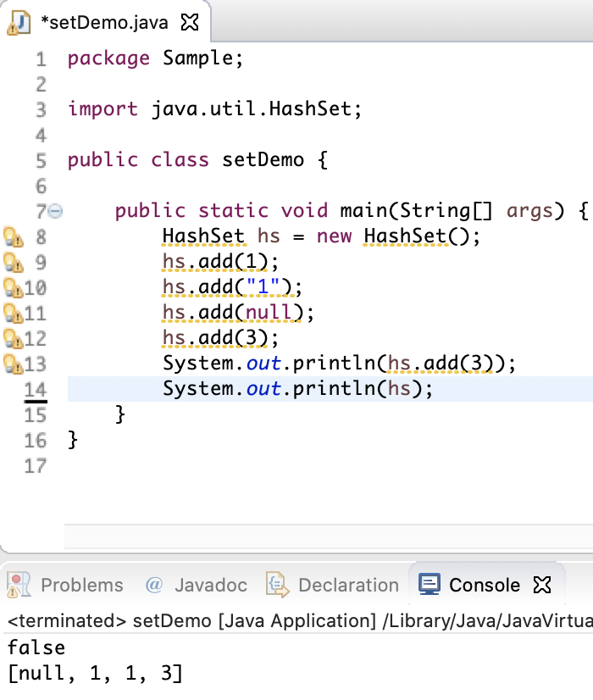Click the Java file icon on setDemo.java tab
The image size is (593, 700).
(x=19, y=23)
